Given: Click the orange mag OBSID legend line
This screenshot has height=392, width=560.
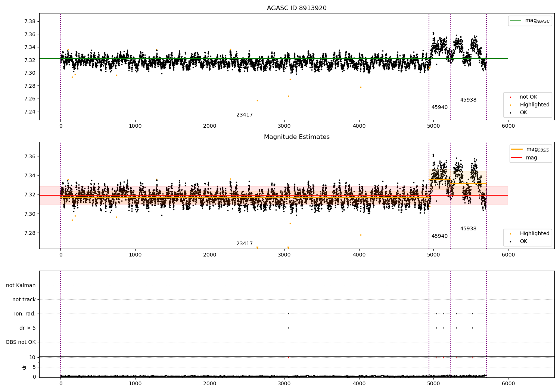Looking at the screenshot, I should point(517,149).
